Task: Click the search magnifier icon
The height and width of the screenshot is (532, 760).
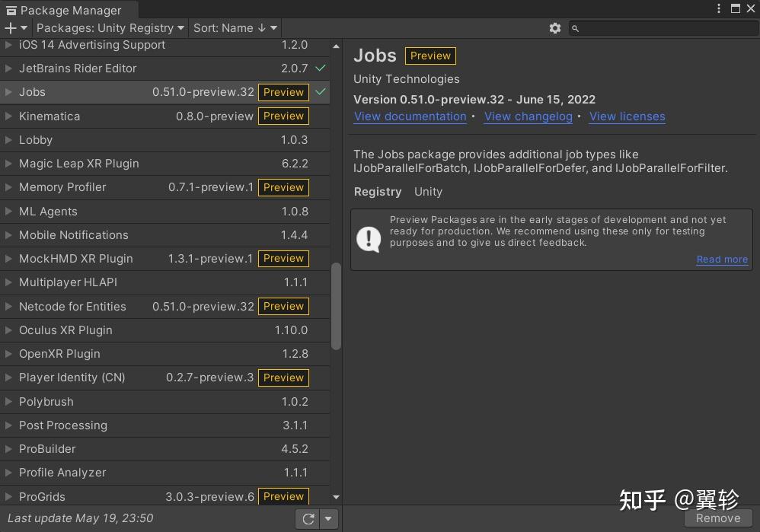Action: (x=577, y=28)
